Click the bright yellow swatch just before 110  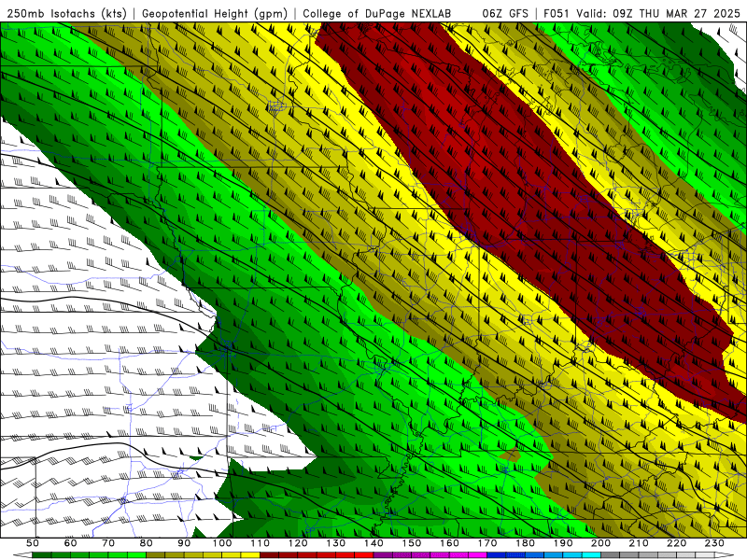(x=250, y=554)
